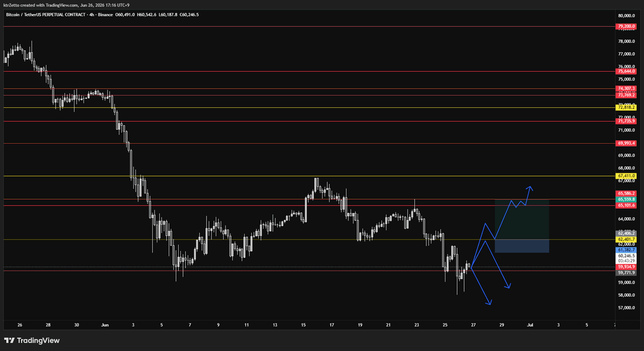Viewport: 644px width, 351px height.
Task: Select the 72,818.2 yellow price label
Action: point(626,107)
